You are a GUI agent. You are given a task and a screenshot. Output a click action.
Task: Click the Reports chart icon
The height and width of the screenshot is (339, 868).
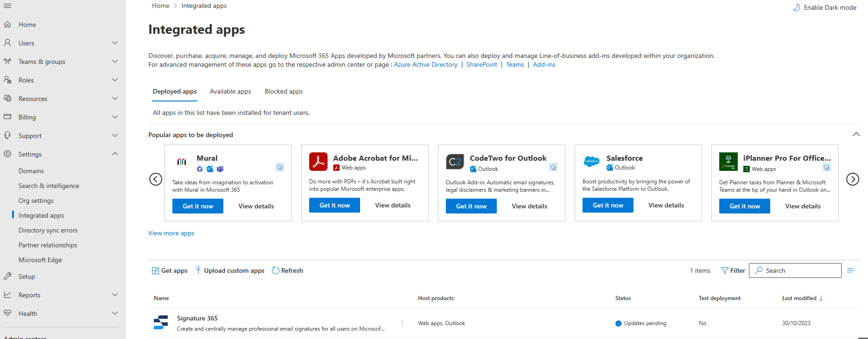click(7, 295)
